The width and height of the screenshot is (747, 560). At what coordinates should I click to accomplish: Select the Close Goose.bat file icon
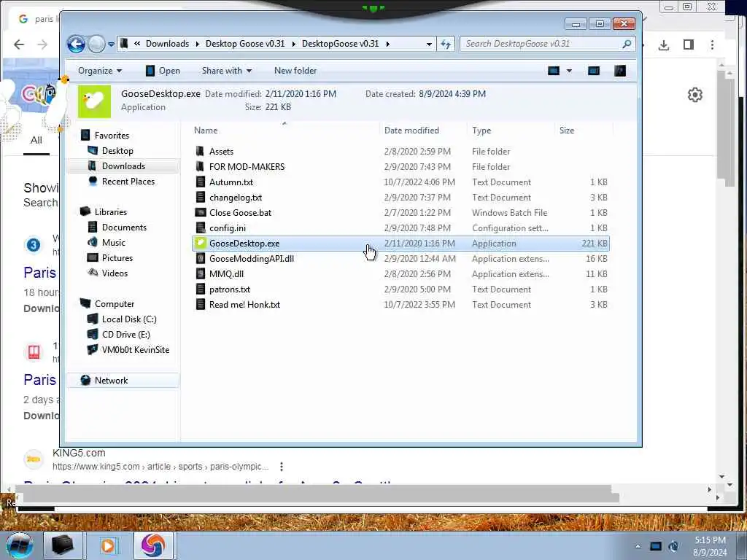[x=201, y=212]
